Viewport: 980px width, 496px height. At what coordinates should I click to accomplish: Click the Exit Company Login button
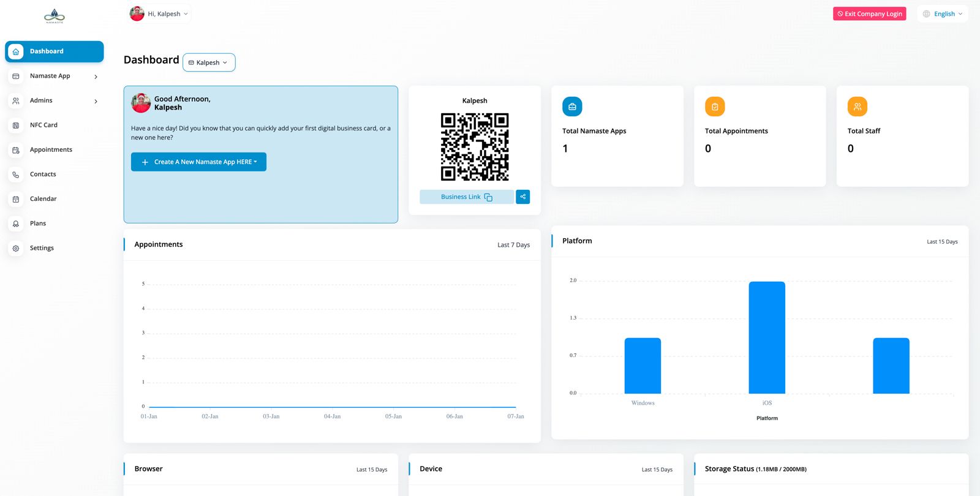869,14
